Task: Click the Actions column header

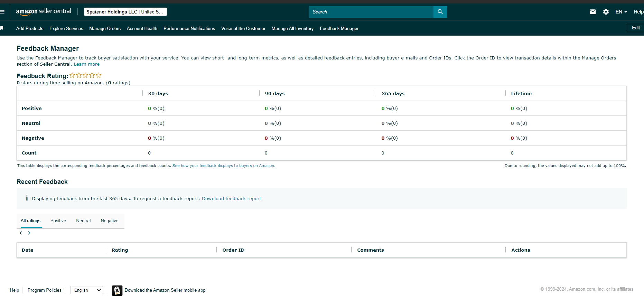Action: [x=521, y=250]
